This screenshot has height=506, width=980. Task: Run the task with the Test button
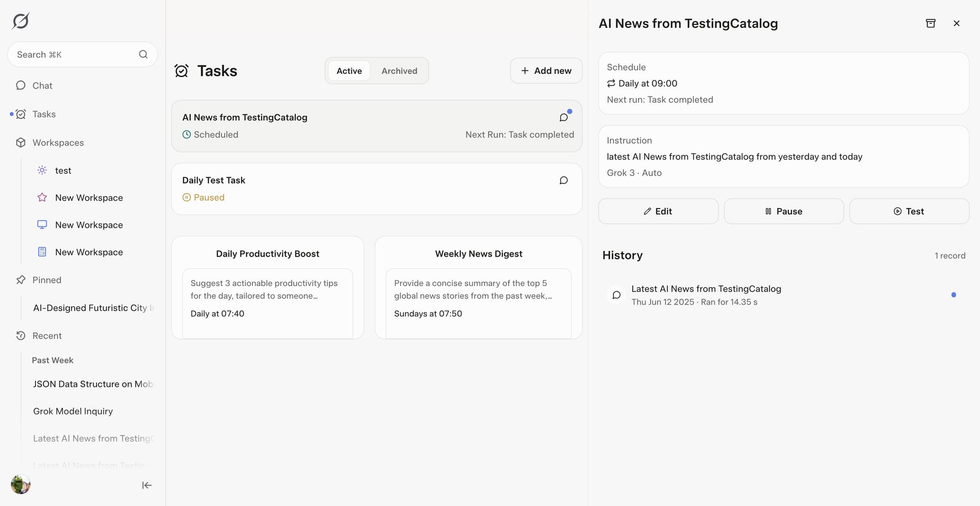908,211
